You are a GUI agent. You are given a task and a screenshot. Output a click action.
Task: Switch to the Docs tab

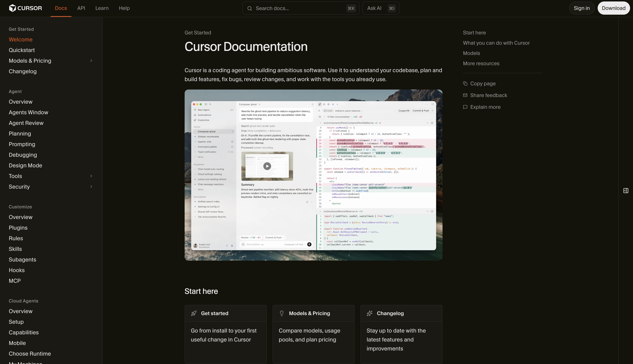(61, 8)
